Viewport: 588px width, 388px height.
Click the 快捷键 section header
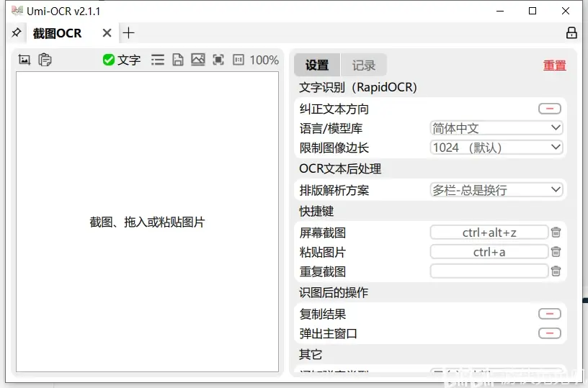coord(316,211)
